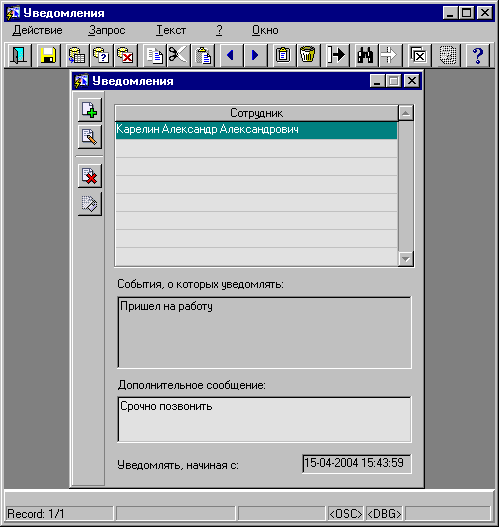Image resolution: width=499 pixels, height=527 pixels.
Task: Click the bracket-arrow jump icon
Action: click(337, 55)
